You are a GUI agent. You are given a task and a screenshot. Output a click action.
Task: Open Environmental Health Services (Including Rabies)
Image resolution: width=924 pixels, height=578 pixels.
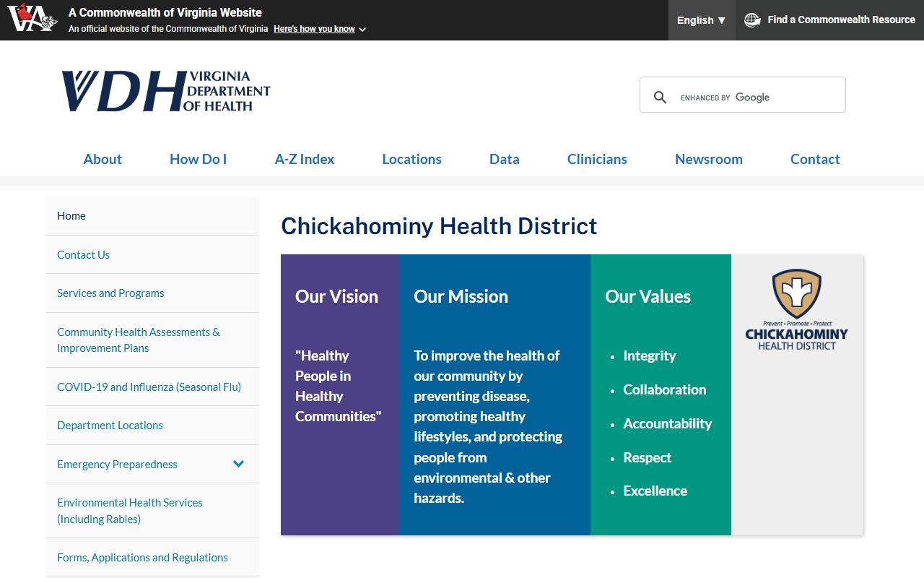(x=152, y=510)
